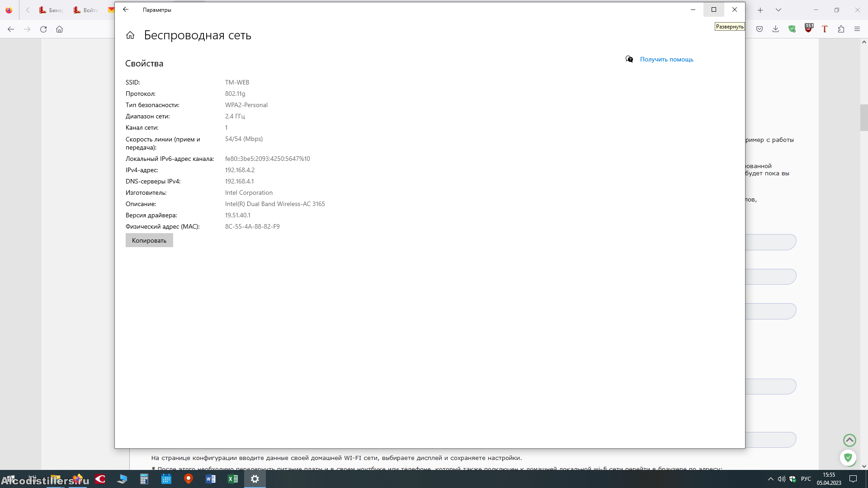Click the Firefox back navigation arrow

click(x=11, y=29)
